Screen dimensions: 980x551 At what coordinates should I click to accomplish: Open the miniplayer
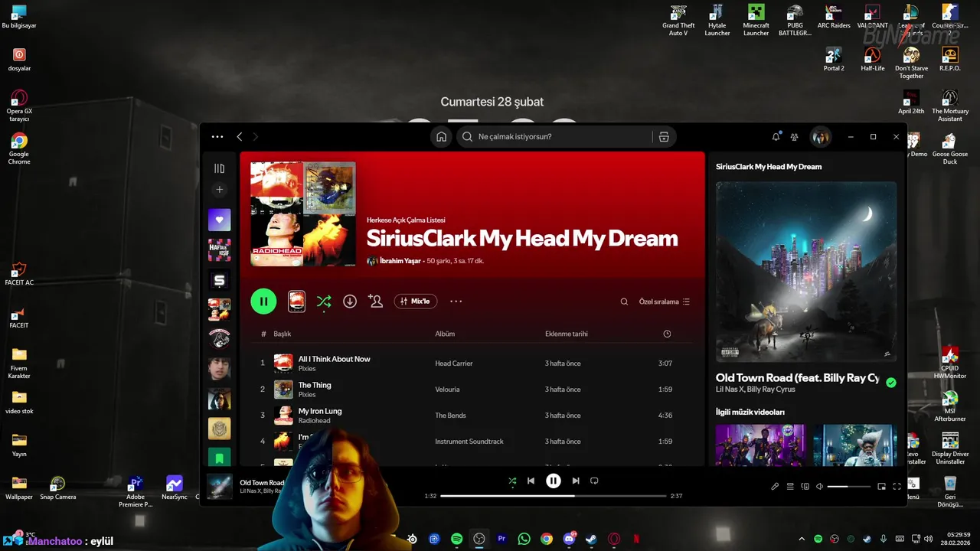tap(881, 487)
